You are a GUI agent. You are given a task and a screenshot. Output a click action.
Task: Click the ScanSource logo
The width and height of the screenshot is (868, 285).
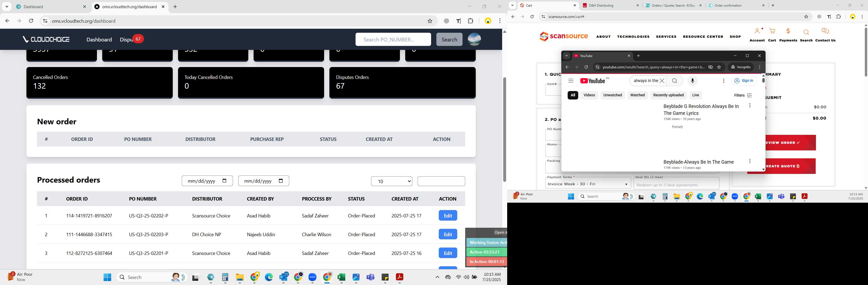[564, 36]
